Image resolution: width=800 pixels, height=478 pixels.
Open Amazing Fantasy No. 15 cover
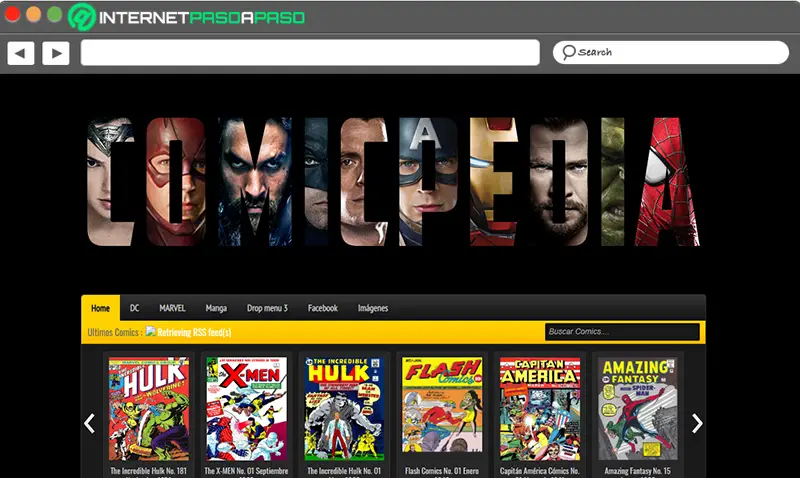[x=638, y=409]
